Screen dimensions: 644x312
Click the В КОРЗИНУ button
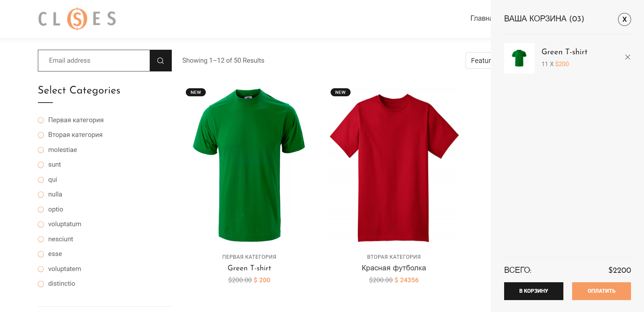point(534,291)
